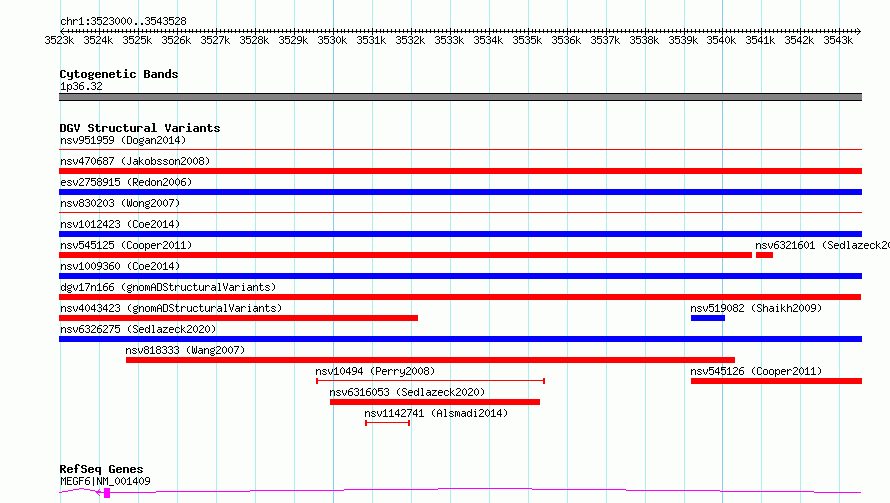This screenshot has height=503, width=890.
Task: Open variant nsv545125 (Cooper2011) label
Action: [126, 245]
